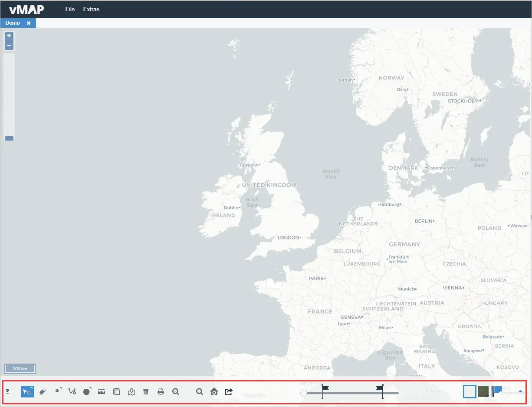Screen dimensions: 532x407
Task: Click the map marker icon in toolbar
Action: (x=131, y=391)
